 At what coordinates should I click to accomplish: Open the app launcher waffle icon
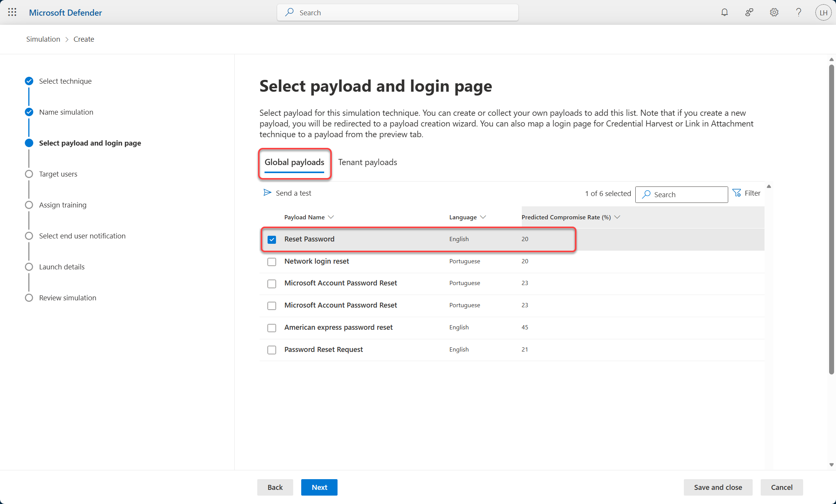[x=12, y=12]
